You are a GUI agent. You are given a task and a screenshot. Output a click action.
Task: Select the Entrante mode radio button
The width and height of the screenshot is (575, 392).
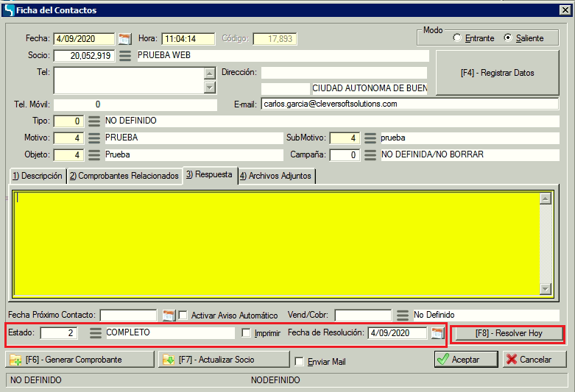(457, 38)
